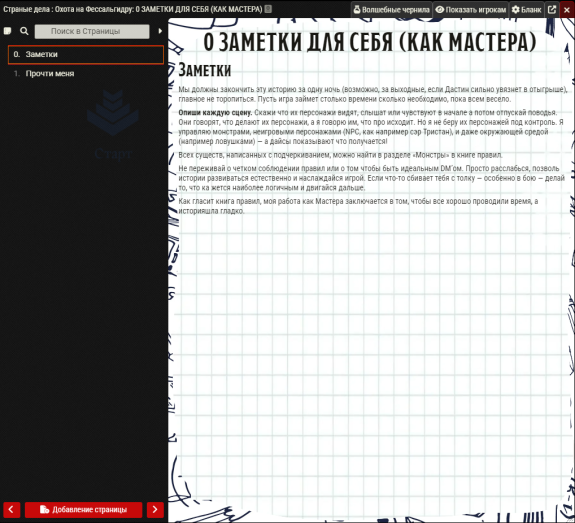Click the Заметки section heading in page

tap(205, 70)
